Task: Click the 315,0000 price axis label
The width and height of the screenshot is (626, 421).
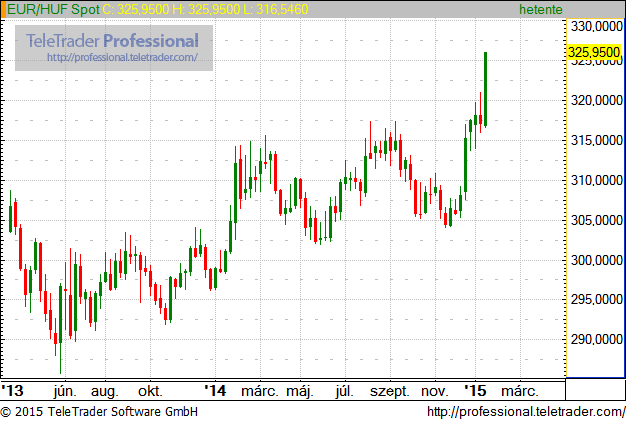Action: click(596, 140)
